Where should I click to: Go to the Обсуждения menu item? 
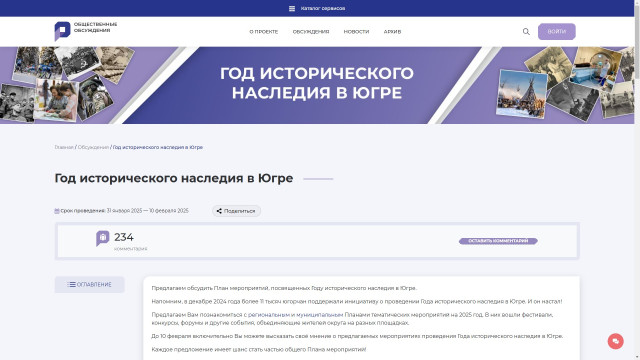pyautogui.click(x=311, y=31)
